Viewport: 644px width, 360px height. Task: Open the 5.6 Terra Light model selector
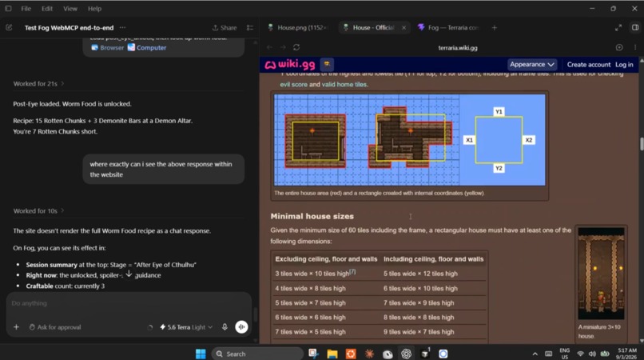(186, 327)
